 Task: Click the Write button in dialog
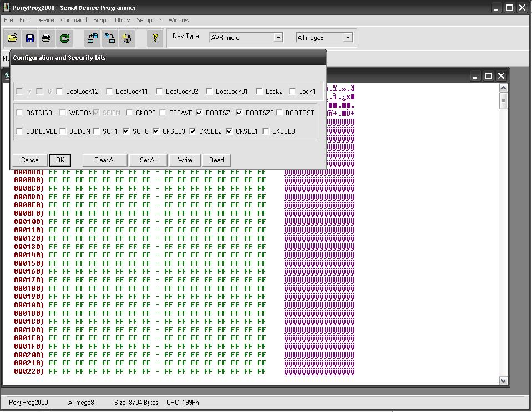point(185,160)
